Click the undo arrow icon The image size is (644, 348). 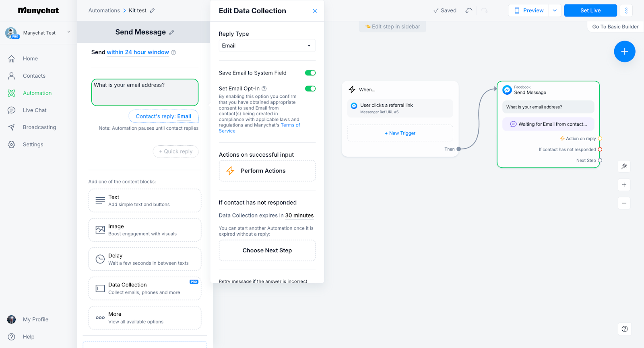coord(469,10)
